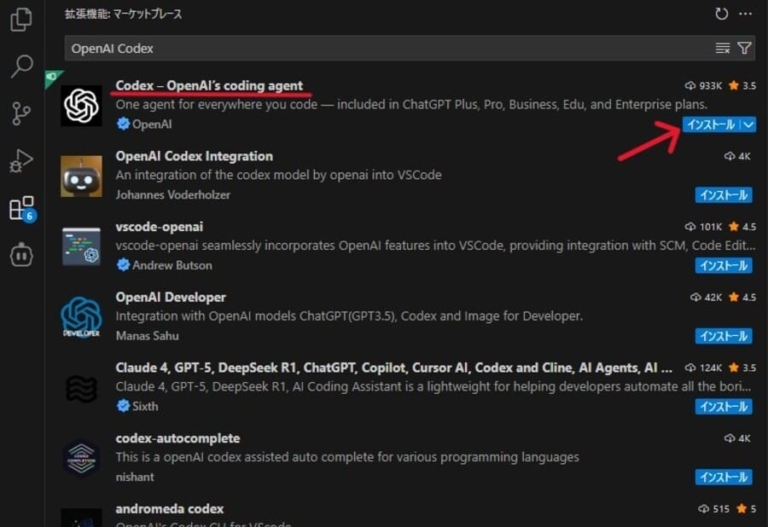Viewport: 768px width, 527px height.
Task: Open the Explorer view in activity bar
Action: pos(21,19)
